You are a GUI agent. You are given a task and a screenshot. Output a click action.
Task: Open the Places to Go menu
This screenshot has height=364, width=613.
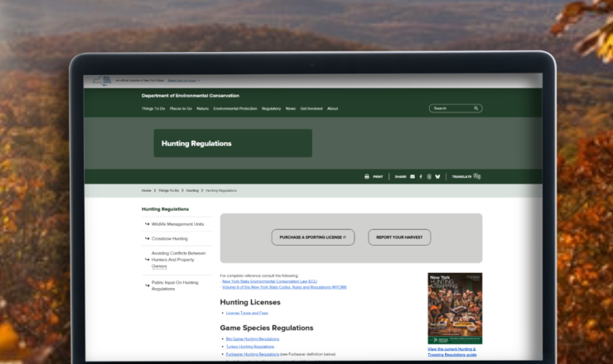click(x=181, y=108)
